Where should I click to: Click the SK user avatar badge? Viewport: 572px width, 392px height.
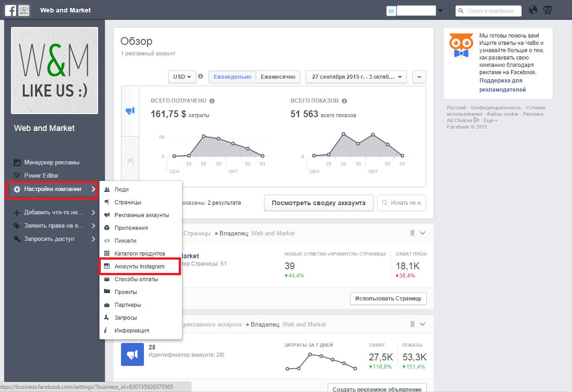click(391, 11)
